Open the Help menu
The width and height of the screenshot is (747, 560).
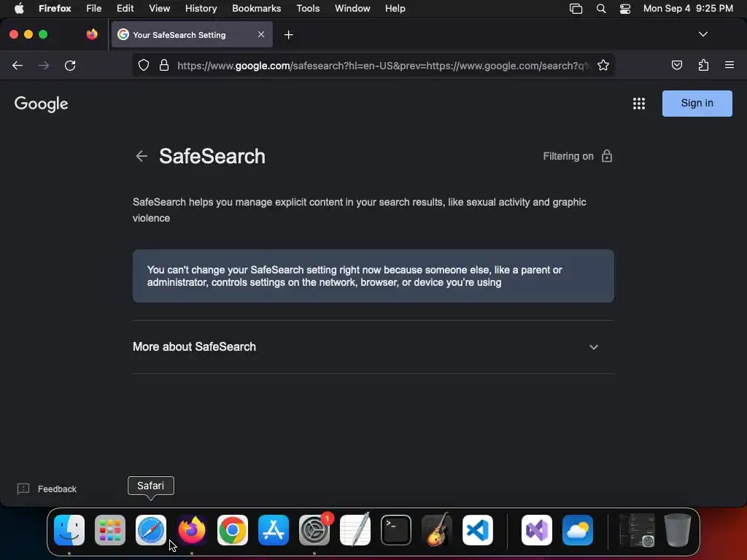[x=395, y=9]
